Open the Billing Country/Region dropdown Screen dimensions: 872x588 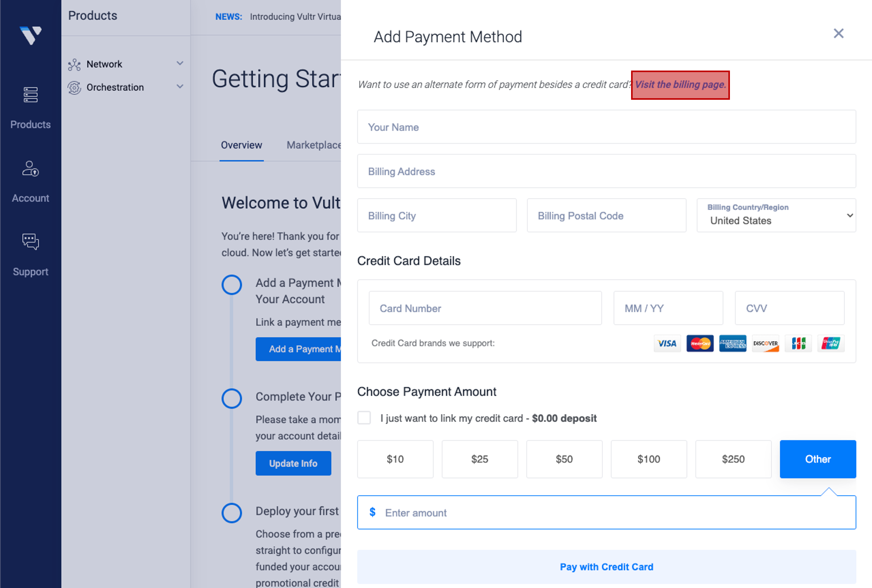(776, 216)
